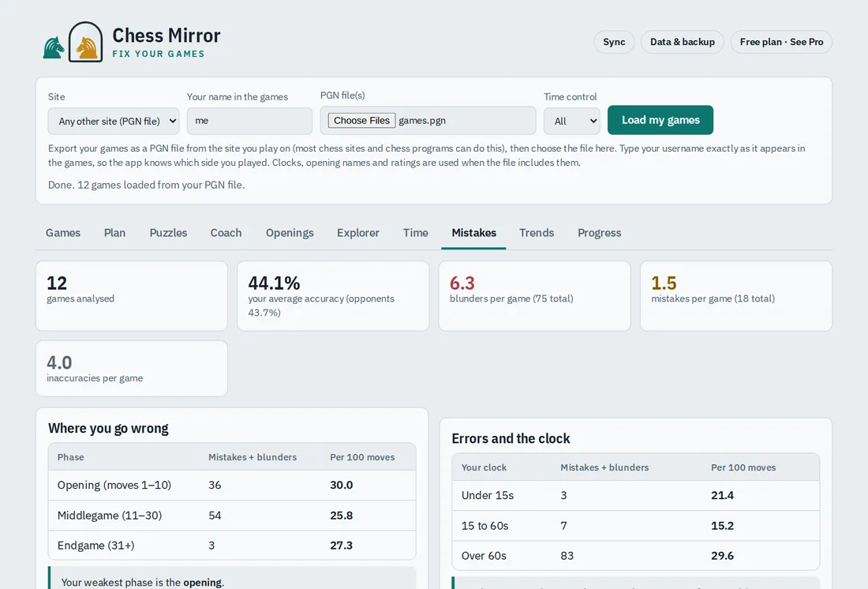Screen dimensions: 868x589
Task: Click the 15 to 60s clock row
Action: click(635, 526)
